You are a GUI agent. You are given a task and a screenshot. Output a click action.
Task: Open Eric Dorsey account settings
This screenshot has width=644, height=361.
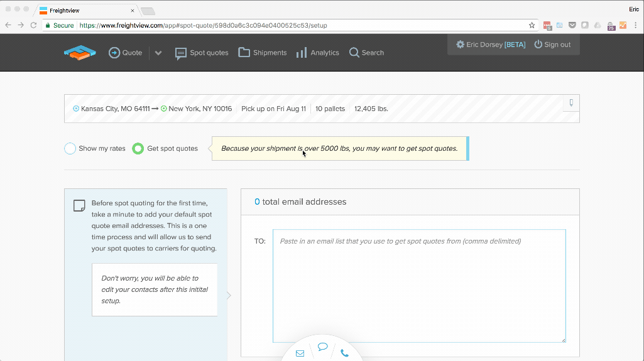pyautogui.click(x=491, y=45)
